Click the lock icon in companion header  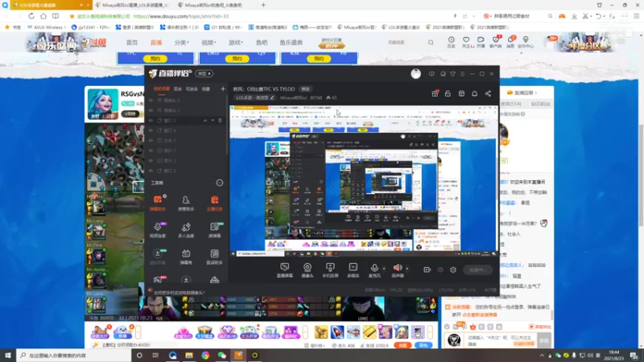(x=448, y=93)
